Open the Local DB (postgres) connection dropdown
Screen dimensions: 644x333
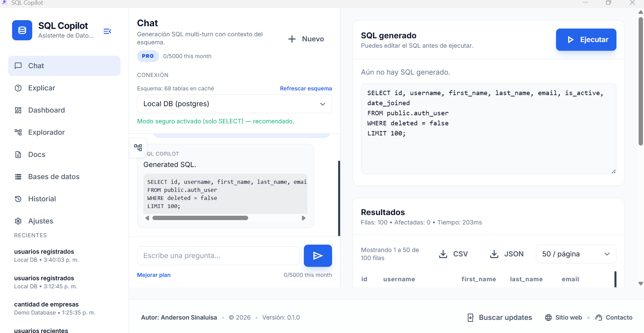(234, 104)
